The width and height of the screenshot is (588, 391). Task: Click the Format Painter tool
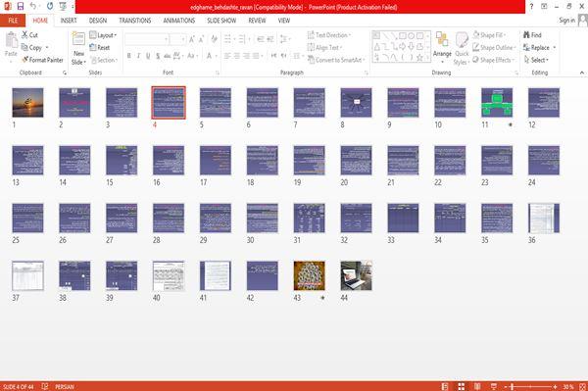click(x=42, y=60)
